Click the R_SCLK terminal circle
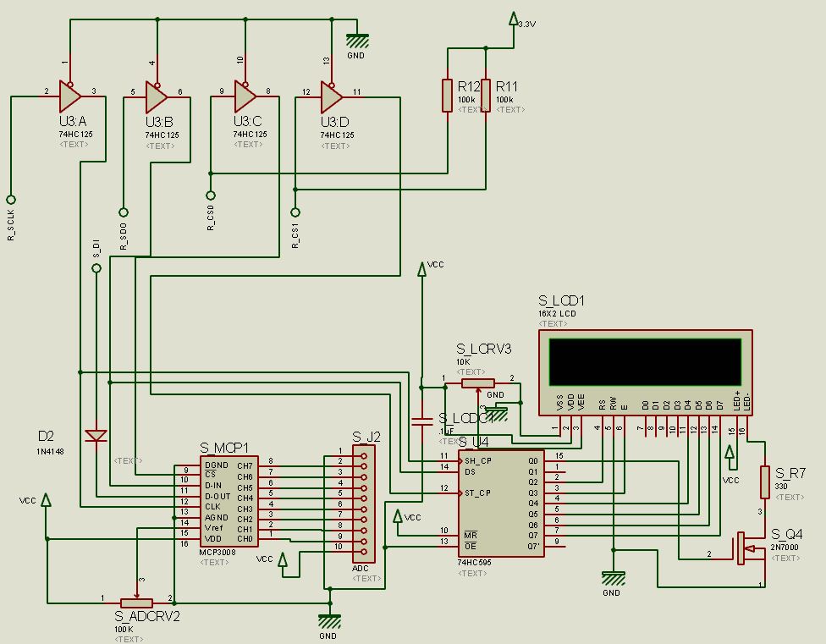 [10, 200]
